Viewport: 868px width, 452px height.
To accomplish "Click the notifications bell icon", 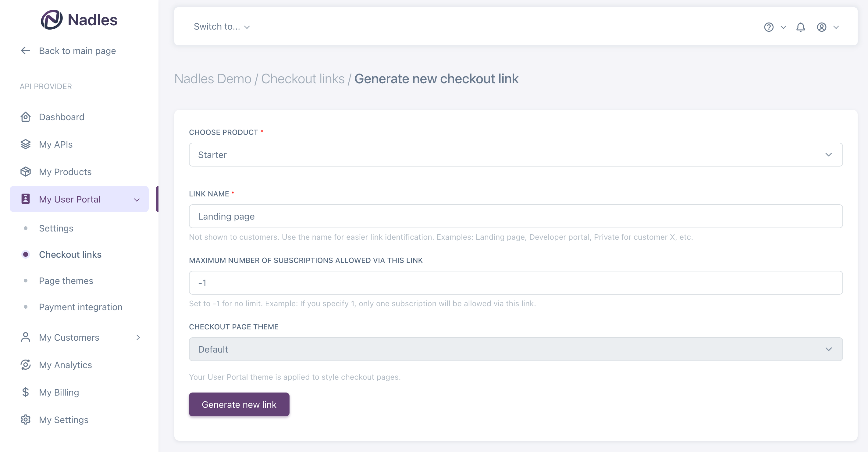I will [x=801, y=27].
